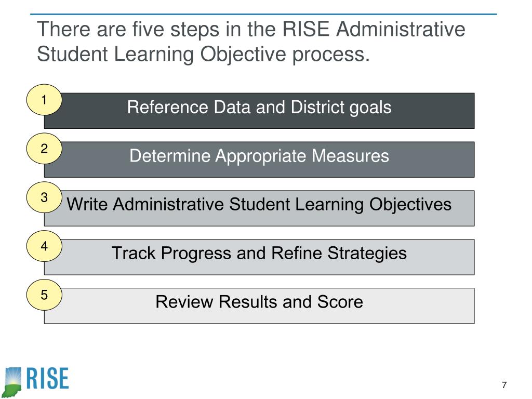The width and height of the screenshot is (532, 399).
Task: Click the Indiana state RISE logo icon
Action: coord(13,382)
